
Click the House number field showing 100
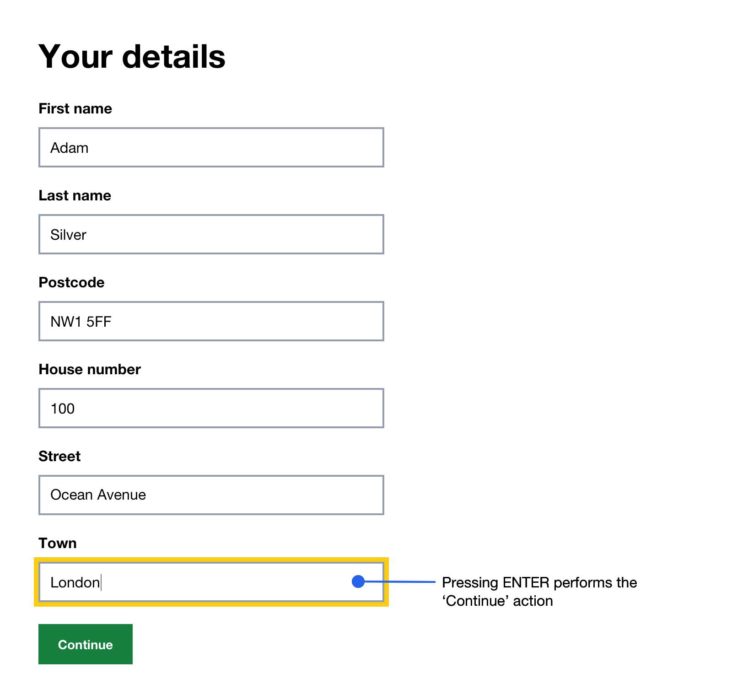[x=210, y=408]
